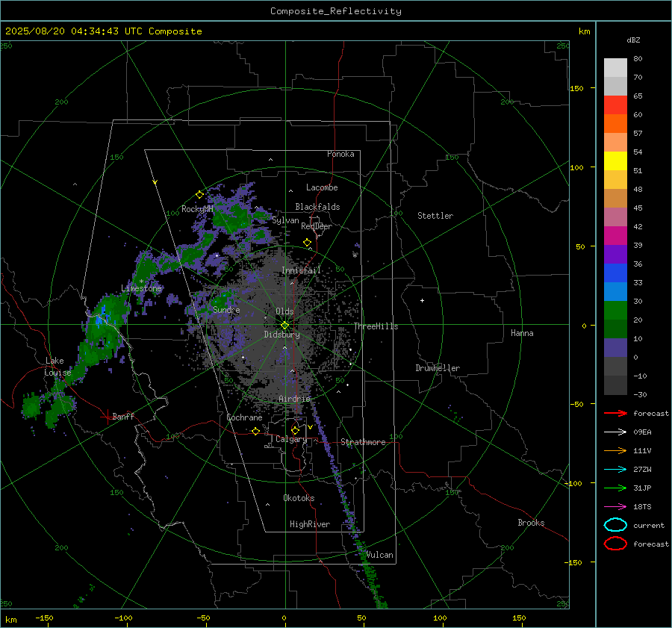The image size is (672, 628).
Task: Click the yellow radar site marker at Didsbury
Action: (x=285, y=326)
